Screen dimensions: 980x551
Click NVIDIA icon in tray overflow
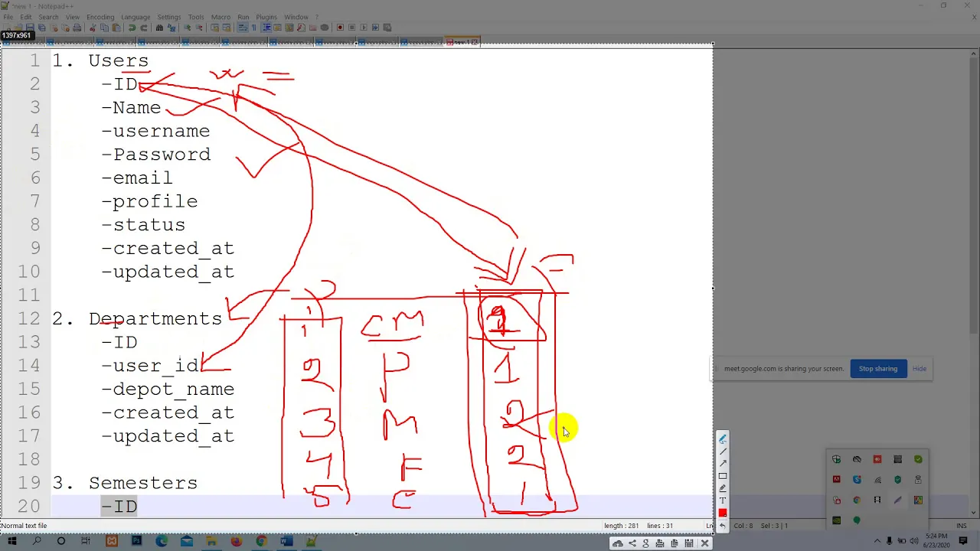(x=836, y=520)
